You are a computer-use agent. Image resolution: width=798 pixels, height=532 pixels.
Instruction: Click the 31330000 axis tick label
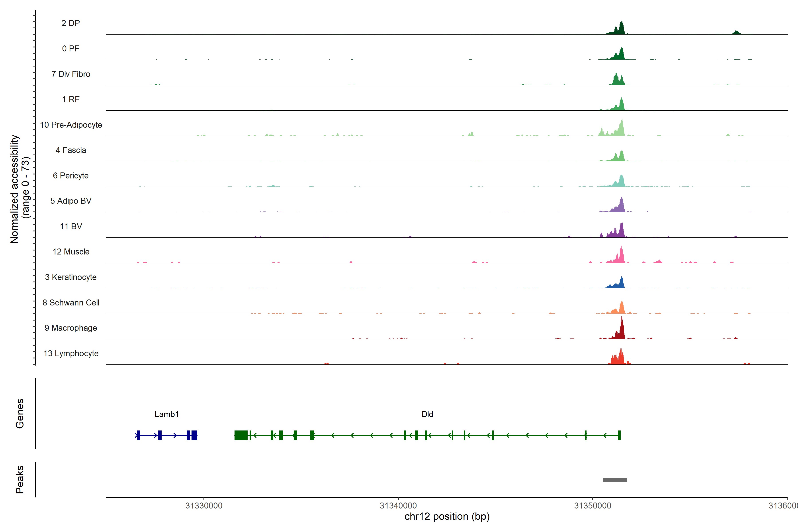click(203, 506)
